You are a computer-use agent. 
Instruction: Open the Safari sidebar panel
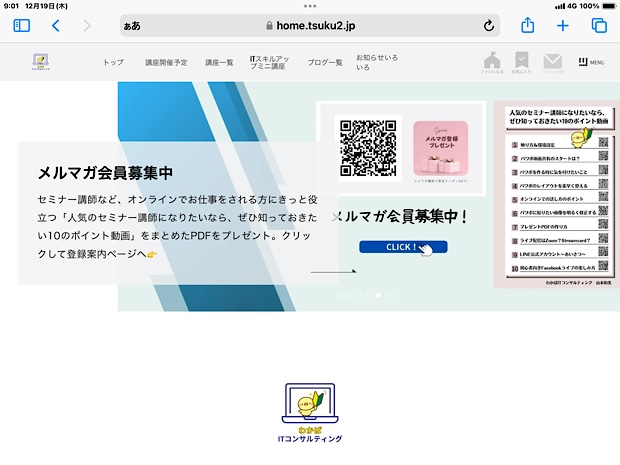click(21, 26)
